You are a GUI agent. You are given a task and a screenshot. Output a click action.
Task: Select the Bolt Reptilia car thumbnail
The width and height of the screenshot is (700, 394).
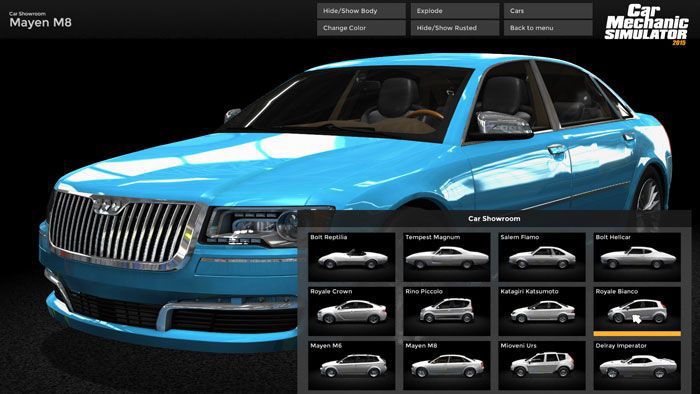351,257
